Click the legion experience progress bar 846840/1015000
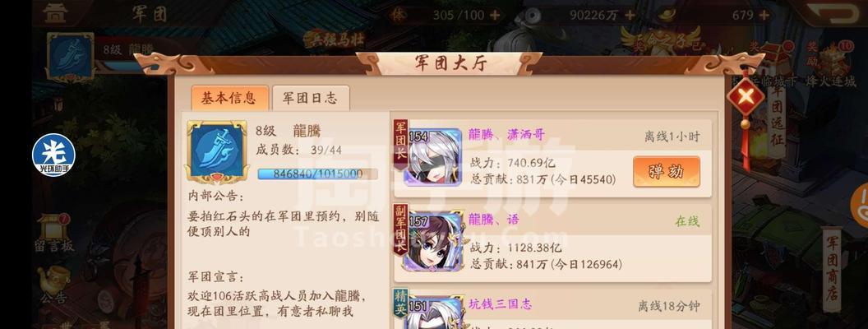The image size is (868, 329). (317, 174)
